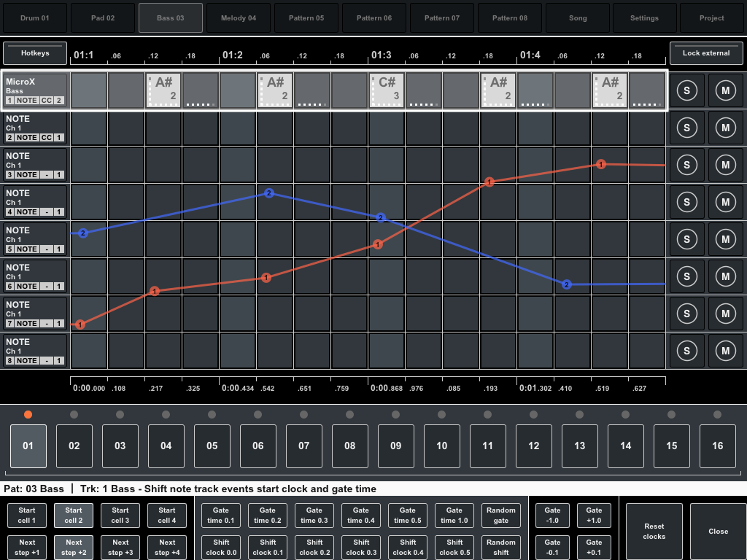Open the Song tab
This screenshot has width=747, height=560.
click(577, 17)
